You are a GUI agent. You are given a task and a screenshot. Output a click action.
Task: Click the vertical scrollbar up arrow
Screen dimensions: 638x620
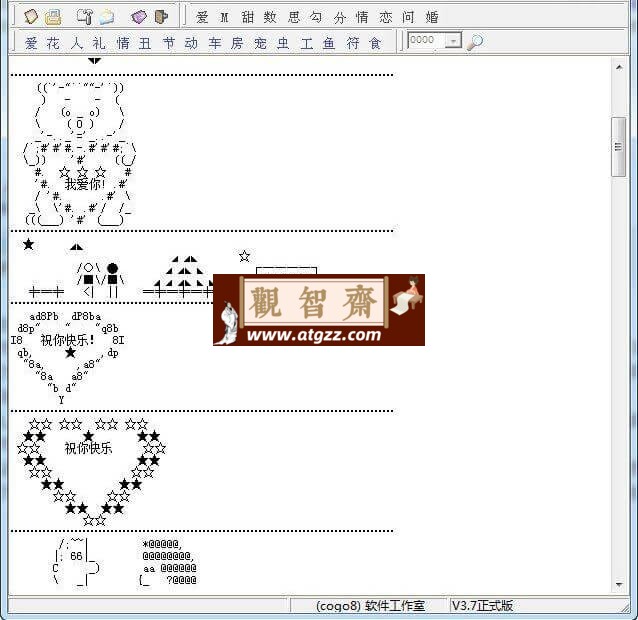pyautogui.click(x=619, y=68)
